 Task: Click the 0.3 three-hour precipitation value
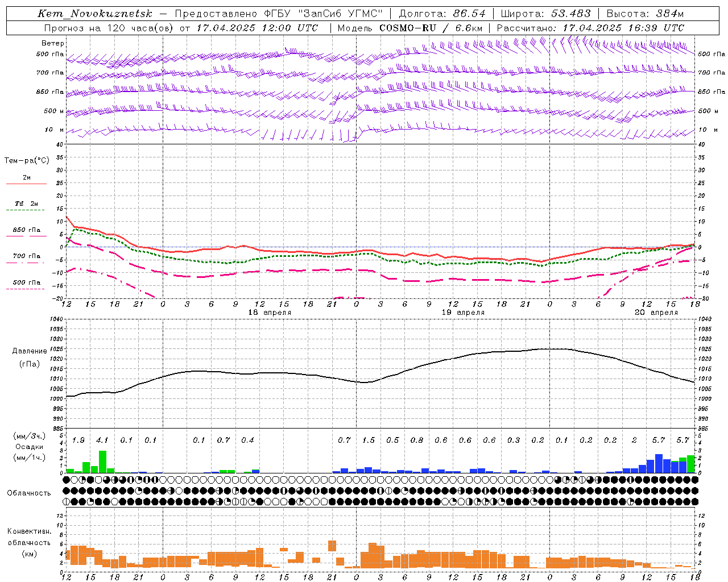514,440
